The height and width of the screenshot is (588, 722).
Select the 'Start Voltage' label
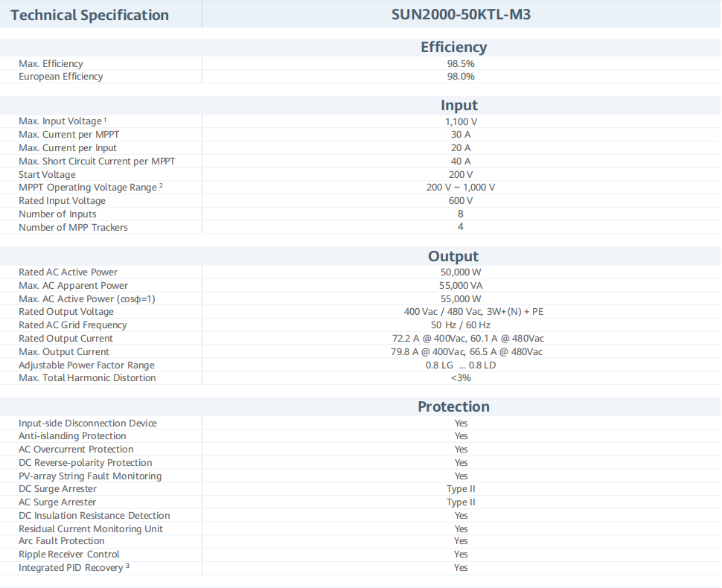point(47,175)
